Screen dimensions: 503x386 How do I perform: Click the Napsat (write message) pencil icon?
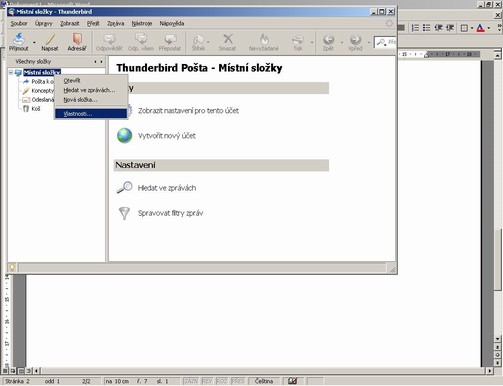pyautogui.click(x=50, y=39)
